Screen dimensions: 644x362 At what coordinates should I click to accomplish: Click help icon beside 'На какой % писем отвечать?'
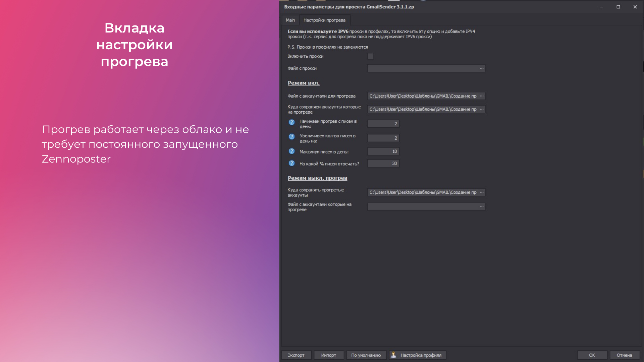point(291,164)
